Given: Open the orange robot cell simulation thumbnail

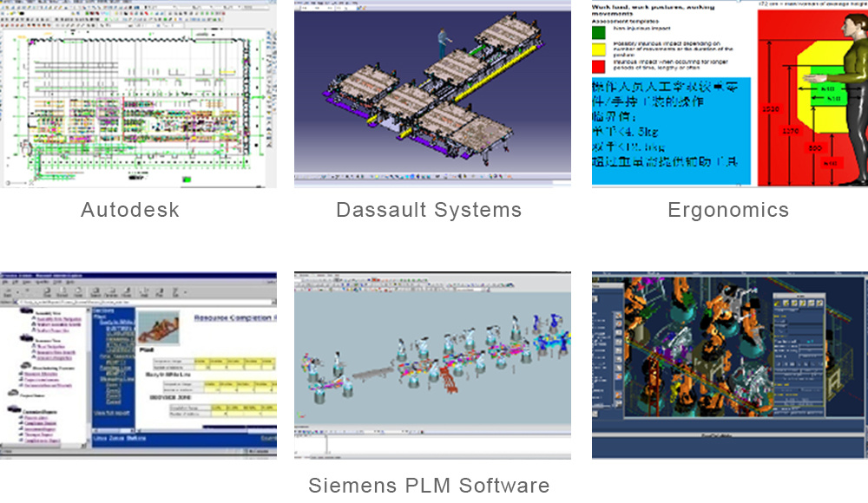Looking at the screenshot, I should [730, 365].
